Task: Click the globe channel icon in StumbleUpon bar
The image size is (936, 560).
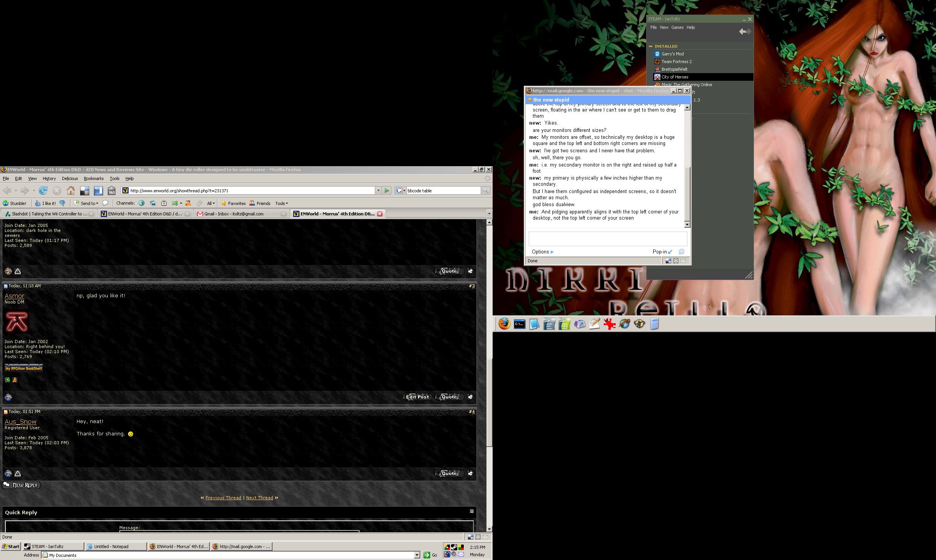Action: pyautogui.click(x=142, y=203)
